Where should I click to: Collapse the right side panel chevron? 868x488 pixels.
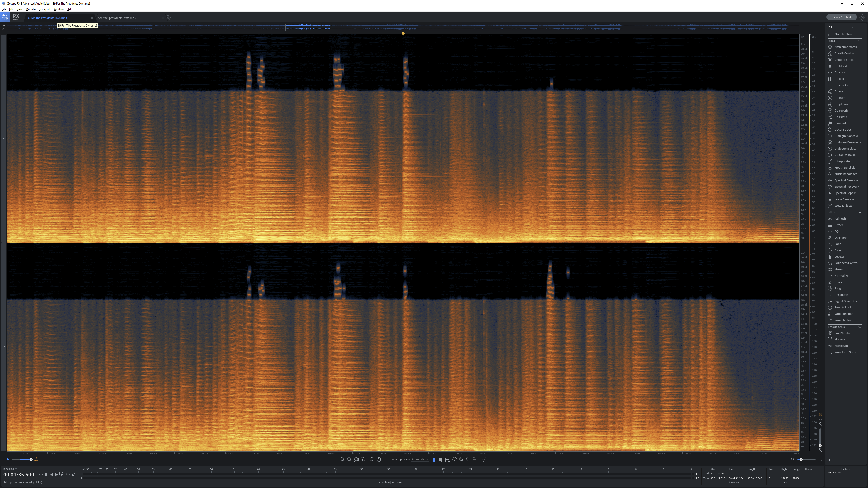(x=830, y=460)
